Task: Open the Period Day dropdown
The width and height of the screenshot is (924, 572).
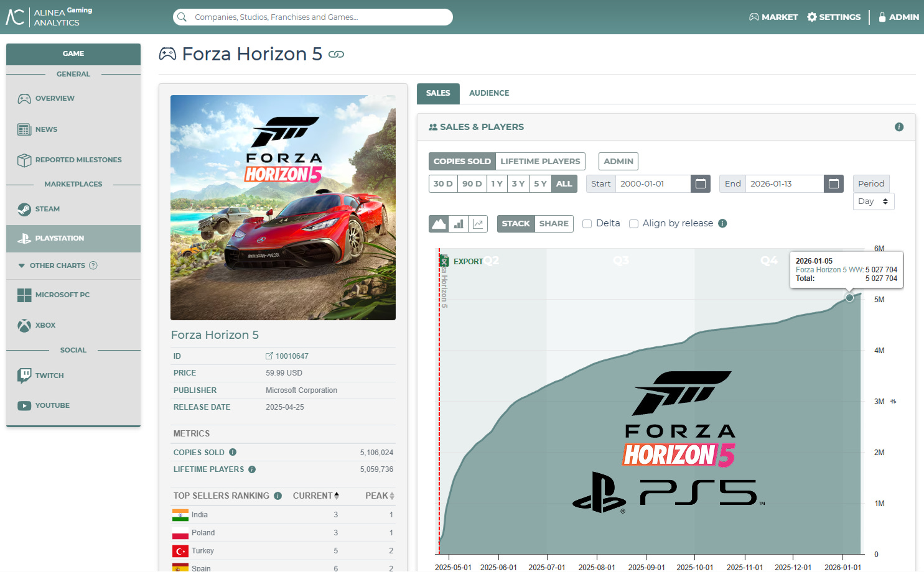Action: click(874, 201)
